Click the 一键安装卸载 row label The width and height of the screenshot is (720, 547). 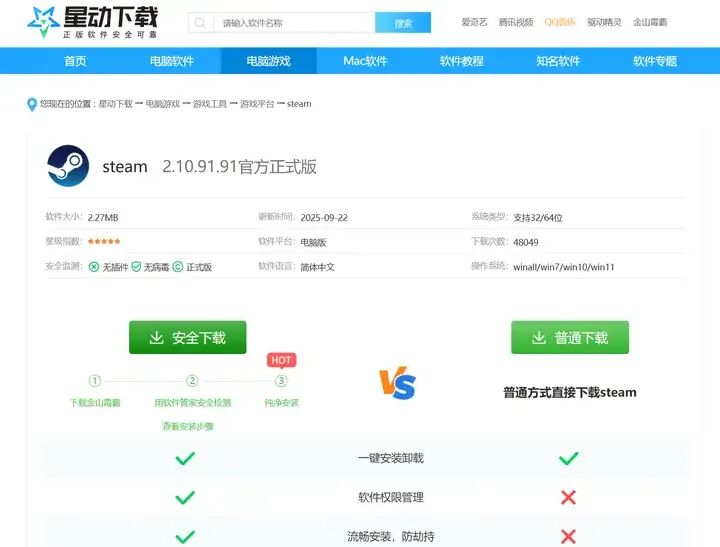point(391,458)
